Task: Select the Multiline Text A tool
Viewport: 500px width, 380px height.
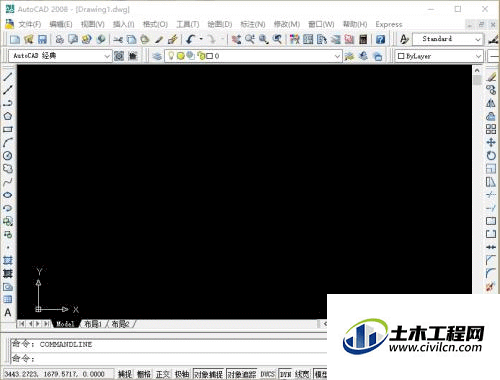Action: 8,313
